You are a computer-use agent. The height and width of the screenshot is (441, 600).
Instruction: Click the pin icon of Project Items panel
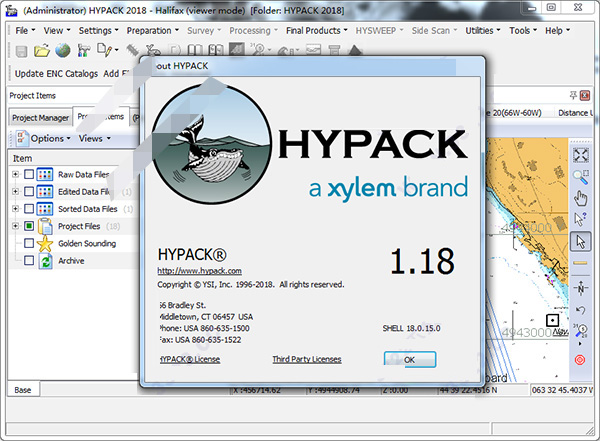pos(573,95)
